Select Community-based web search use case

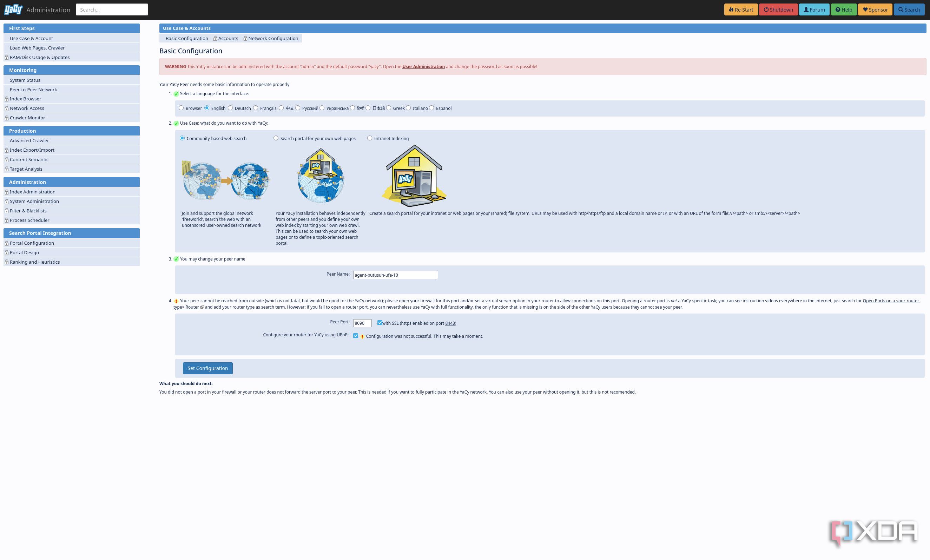tap(182, 138)
